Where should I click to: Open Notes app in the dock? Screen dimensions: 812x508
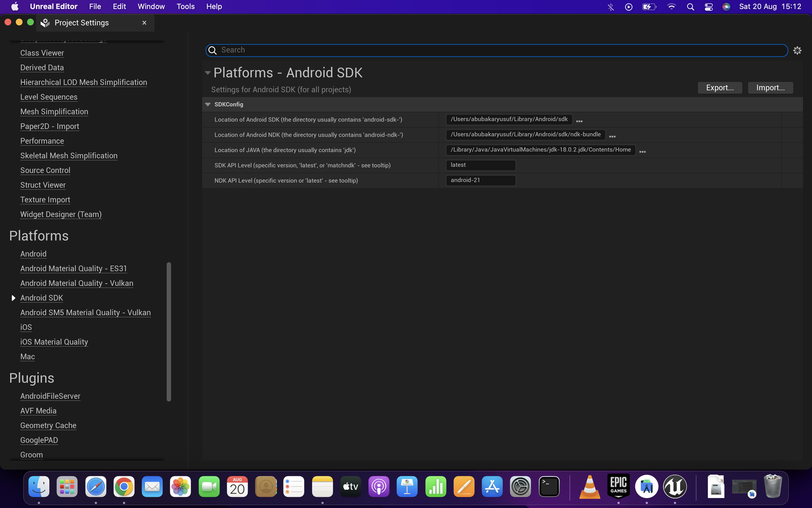[323, 486]
